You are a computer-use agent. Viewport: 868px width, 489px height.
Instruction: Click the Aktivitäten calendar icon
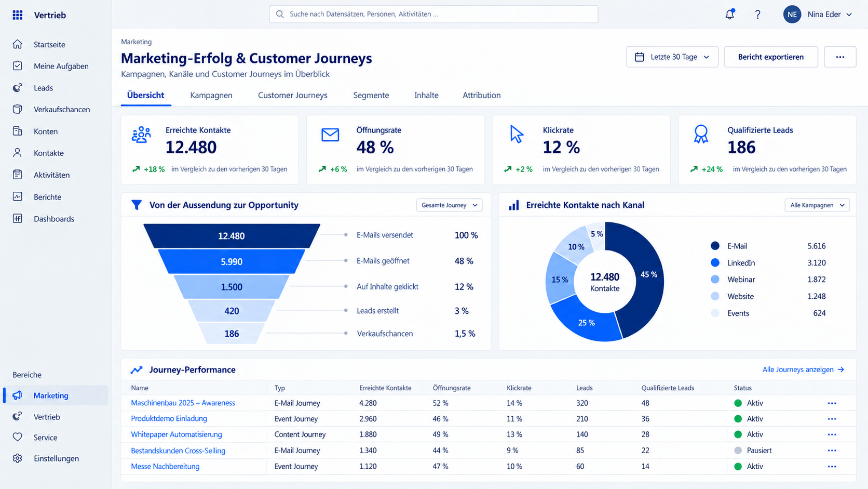pyautogui.click(x=18, y=175)
